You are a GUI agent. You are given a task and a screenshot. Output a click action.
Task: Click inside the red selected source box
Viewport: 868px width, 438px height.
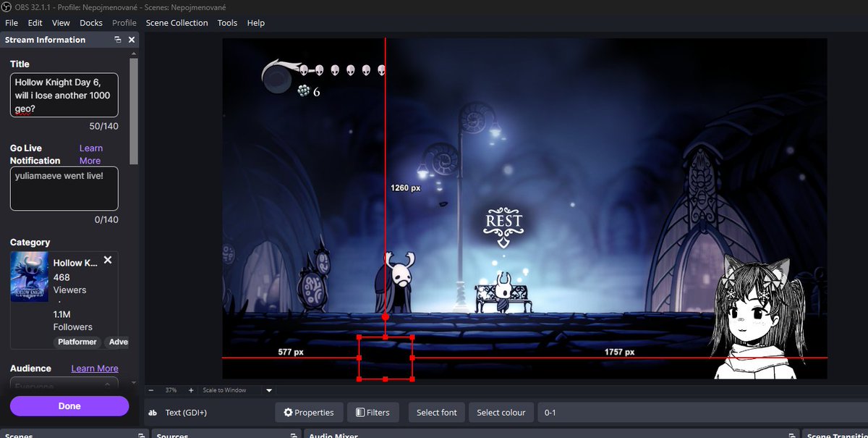(386, 358)
